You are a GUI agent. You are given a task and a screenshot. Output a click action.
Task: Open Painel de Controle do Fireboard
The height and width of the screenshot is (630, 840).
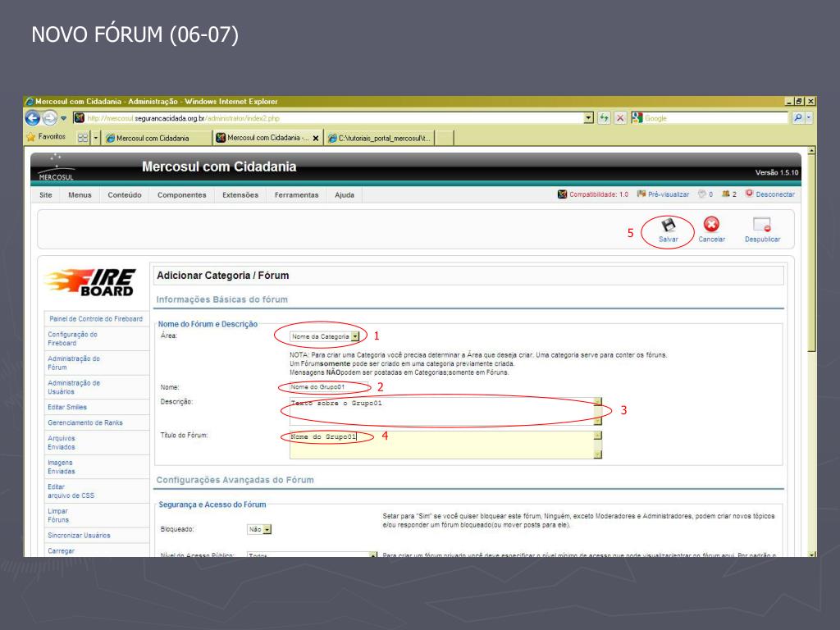tap(96, 319)
